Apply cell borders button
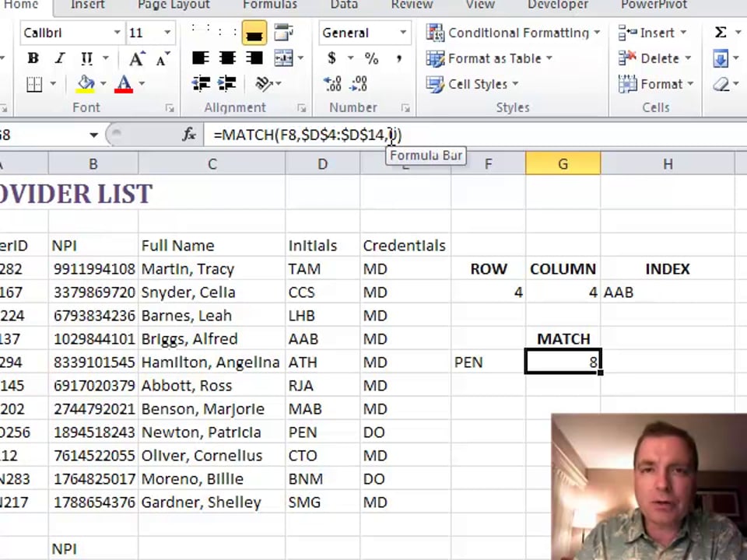747x560 pixels. 34,84
